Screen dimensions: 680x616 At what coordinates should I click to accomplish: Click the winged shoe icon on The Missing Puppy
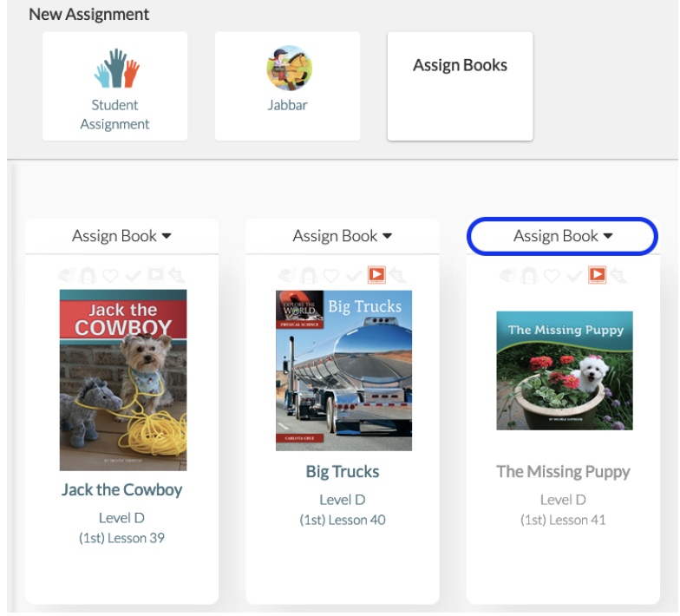618,275
